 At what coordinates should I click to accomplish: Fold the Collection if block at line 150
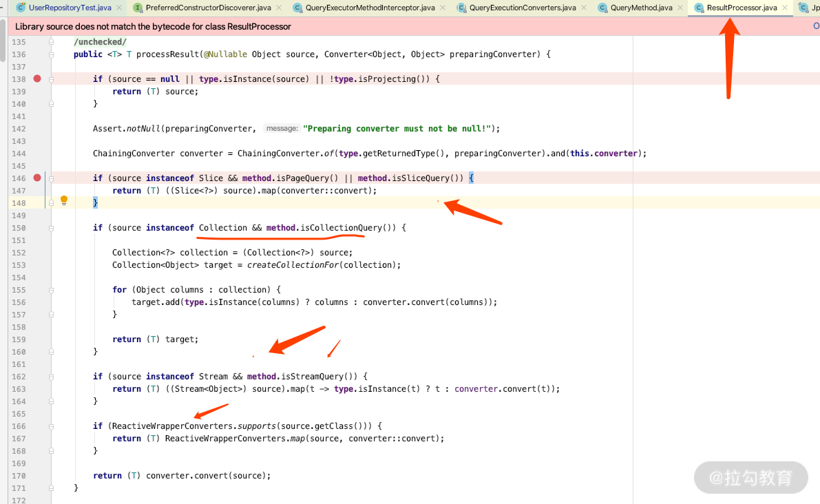coord(51,228)
